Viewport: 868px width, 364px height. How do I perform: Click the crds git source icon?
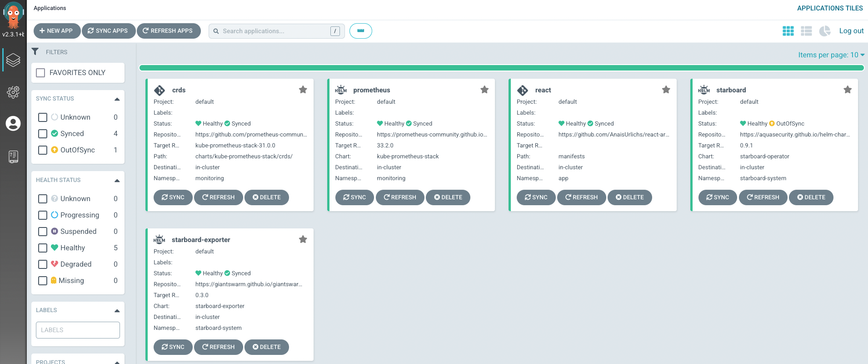(x=160, y=90)
